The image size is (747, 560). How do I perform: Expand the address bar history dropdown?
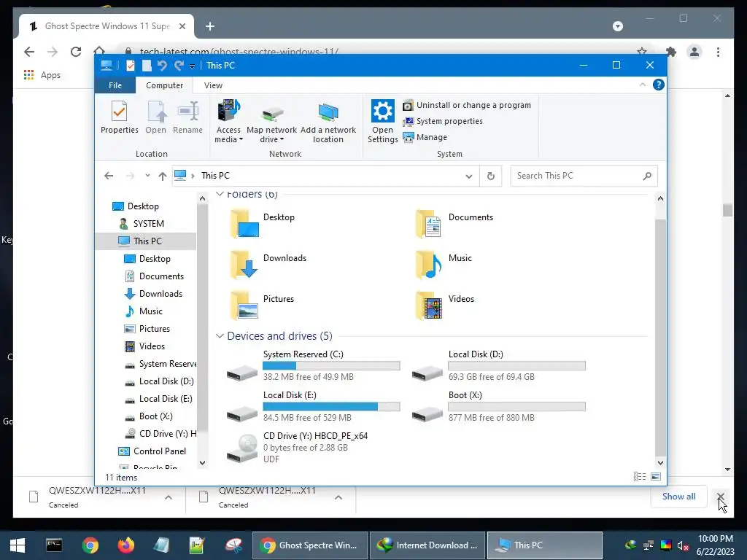coord(469,176)
